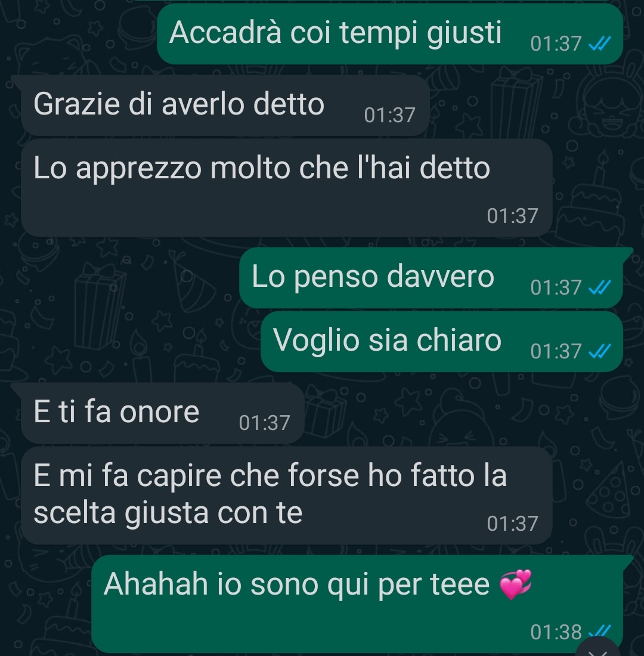Tap the message about 'scelta giusta con te'
Screen dimensions: 644x656
pos(287,496)
